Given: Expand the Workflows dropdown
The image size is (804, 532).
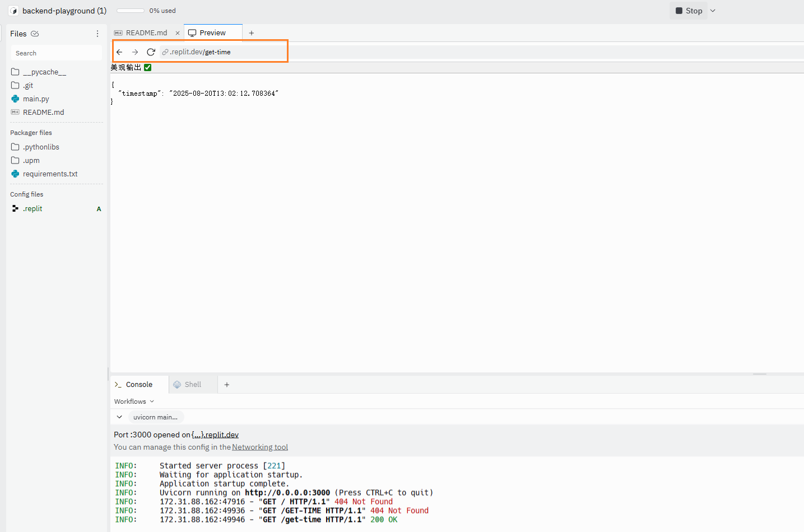Looking at the screenshot, I should point(134,402).
